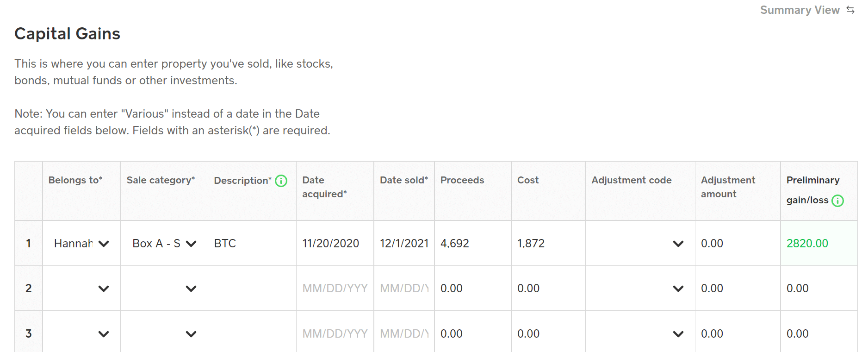Click the info icon beside Description header

point(280,181)
